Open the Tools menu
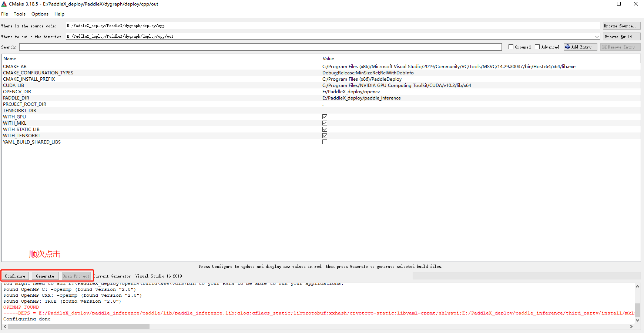This screenshot has width=644, height=333. [x=20, y=14]
